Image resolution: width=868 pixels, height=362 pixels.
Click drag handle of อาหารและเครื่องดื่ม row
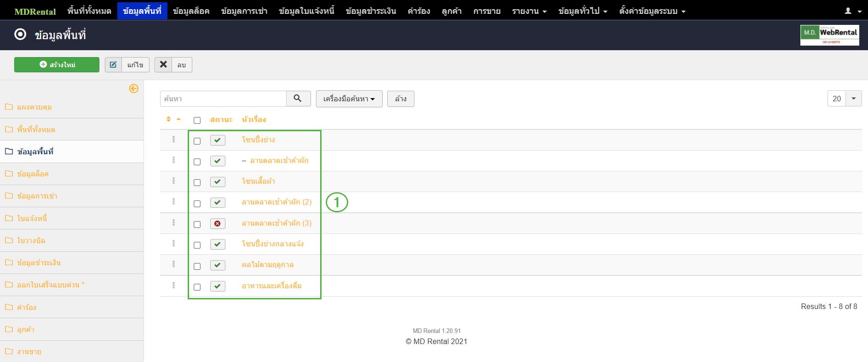tap(173, 285)
